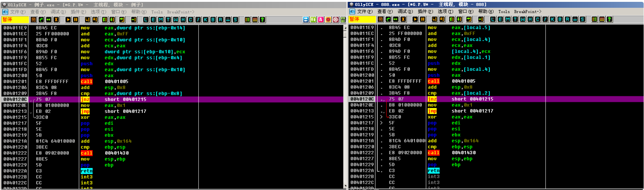Select call 00401430 instruction in right window
This screenshot has width=644, height=190.
(462, 153)
